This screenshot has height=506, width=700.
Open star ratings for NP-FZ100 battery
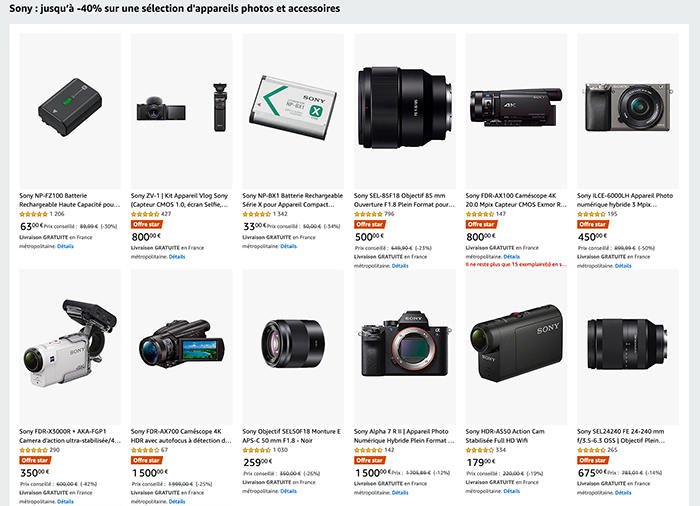33,214
